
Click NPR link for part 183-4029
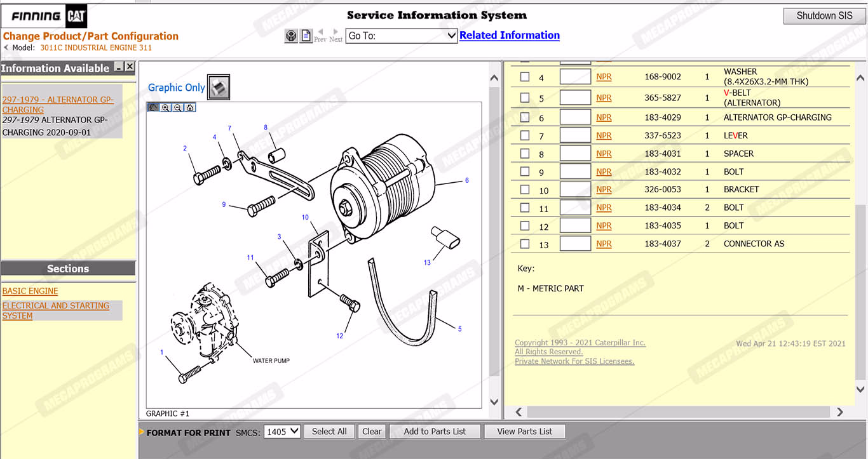click(x=604, y=117)
